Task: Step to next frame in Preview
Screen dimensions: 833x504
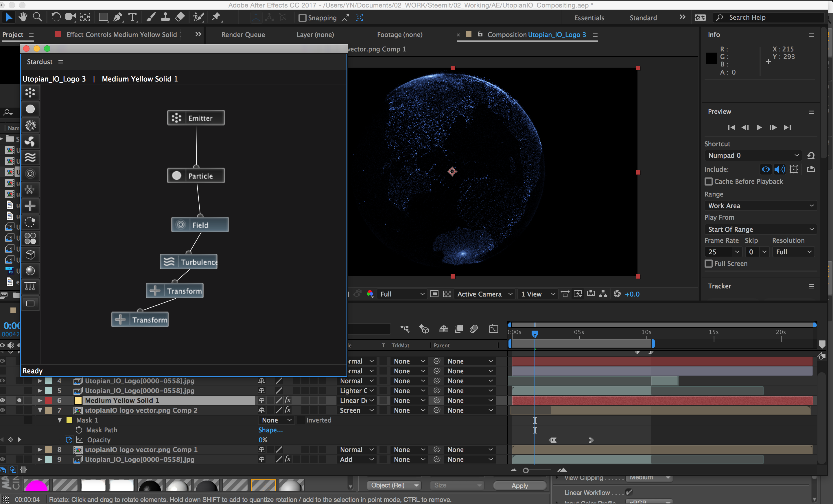Action: tap(773, 127)
